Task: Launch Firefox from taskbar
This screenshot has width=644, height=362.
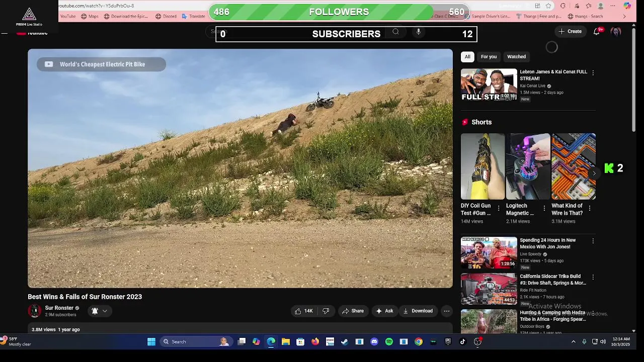Action: pyautogui.click(x=315, y=342)
